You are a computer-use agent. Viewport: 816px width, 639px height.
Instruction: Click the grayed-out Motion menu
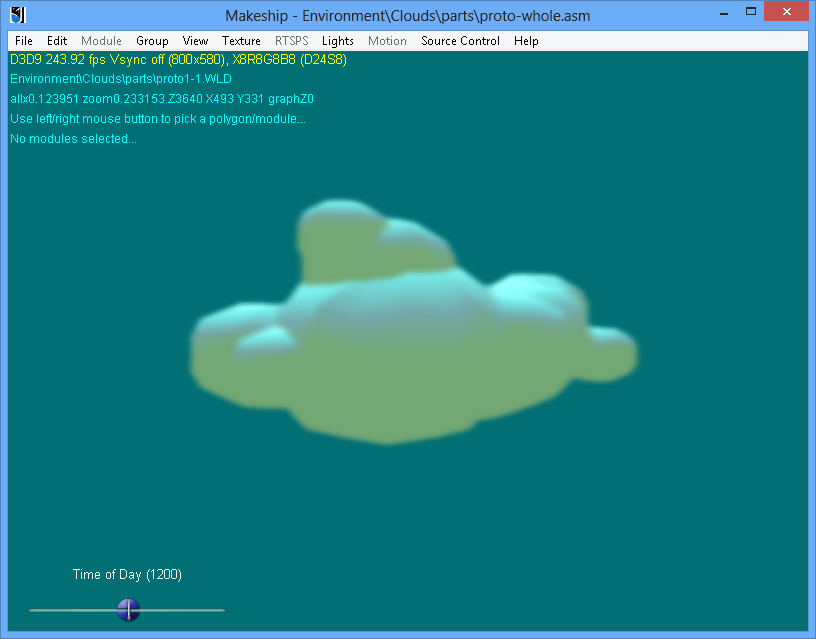(387, 41)
